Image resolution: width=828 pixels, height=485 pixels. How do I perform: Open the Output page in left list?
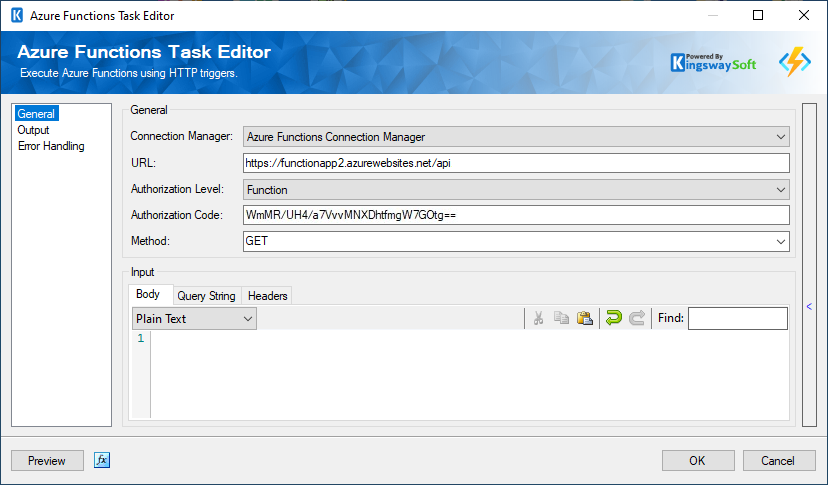tap(33, 130)
